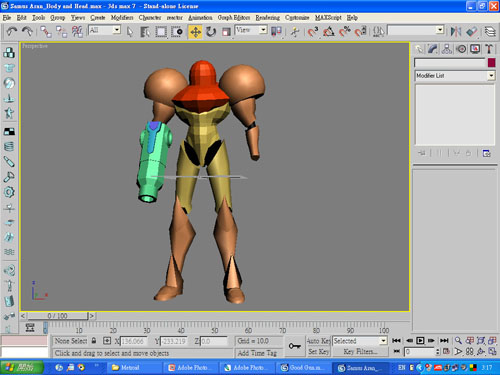Activate the Select and Move tool

click(x=195, y=32)
